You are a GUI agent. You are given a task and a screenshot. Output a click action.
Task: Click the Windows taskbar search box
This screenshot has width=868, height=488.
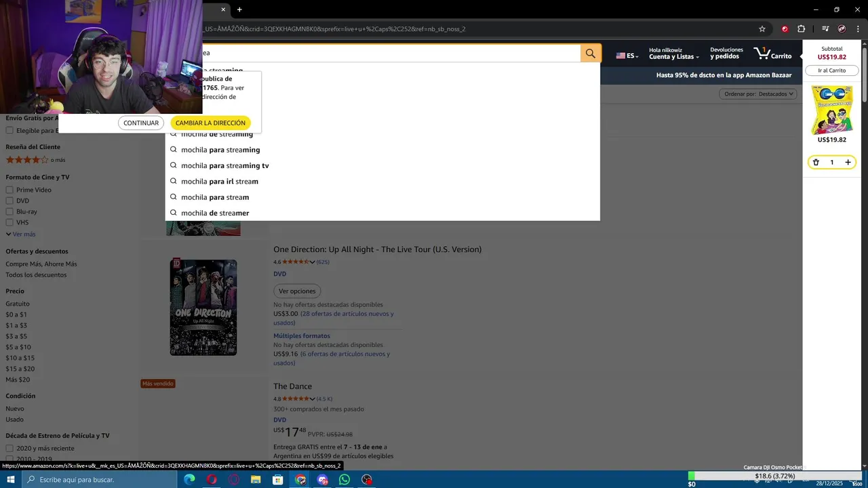pyautogui.click(x=100, y=480)
